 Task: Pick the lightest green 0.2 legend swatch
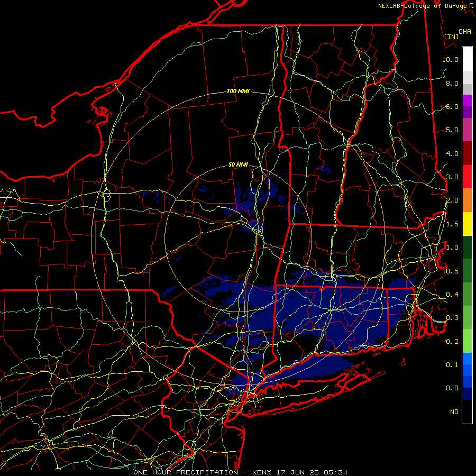point(467,341)
